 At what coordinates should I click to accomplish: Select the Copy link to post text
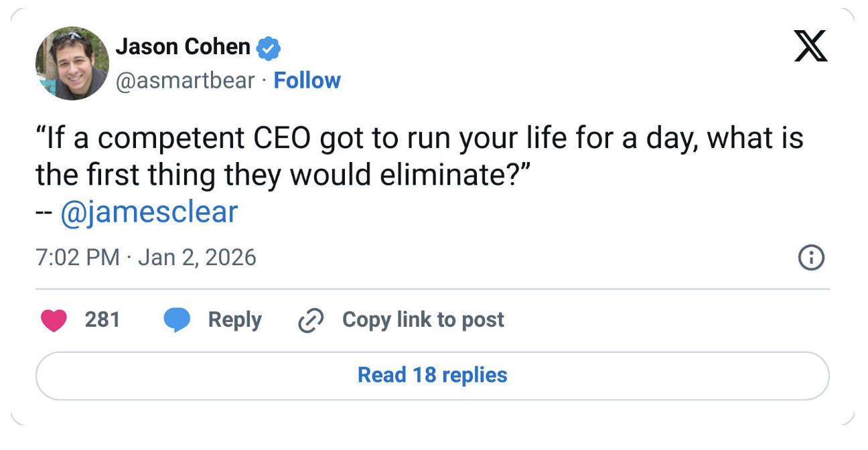(423, 319)
